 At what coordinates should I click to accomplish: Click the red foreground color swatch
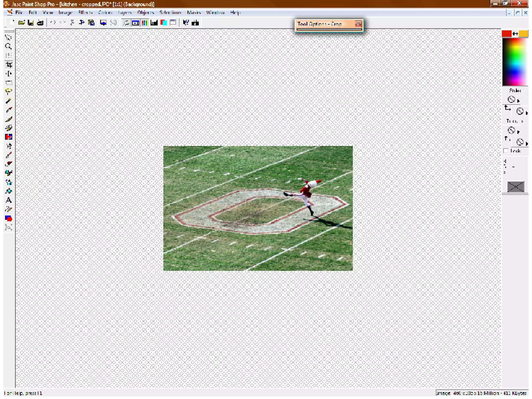click(x=506, y=34)
